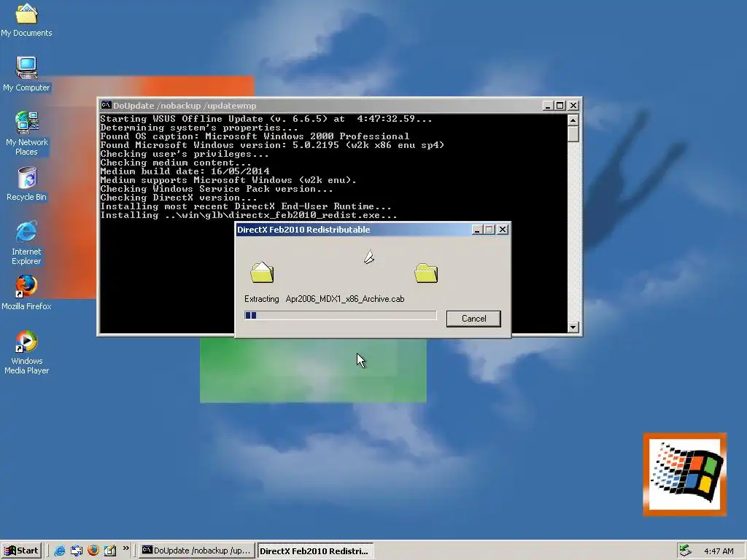Launch Firefox from Quick Launch bar
747x560 pixels.
pyautogui.click(x=93, y=551)
